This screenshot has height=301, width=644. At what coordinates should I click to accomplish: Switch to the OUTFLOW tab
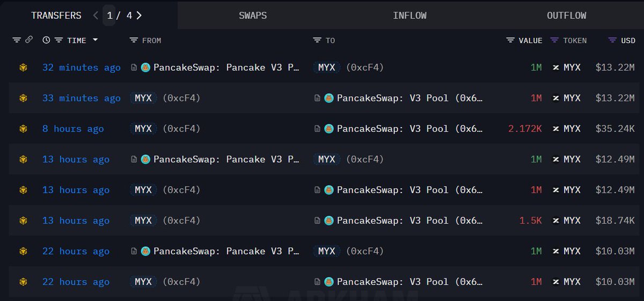coord(566,16)
